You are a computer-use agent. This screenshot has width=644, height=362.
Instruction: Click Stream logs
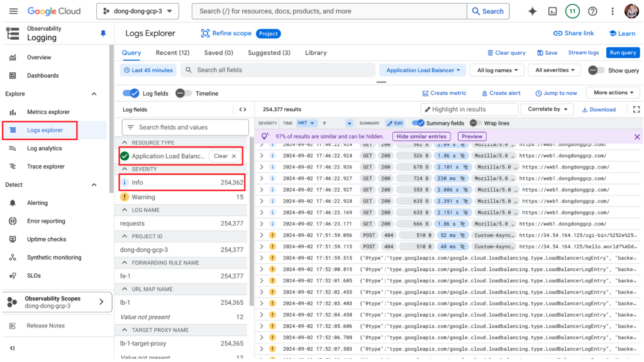point(583,53)
